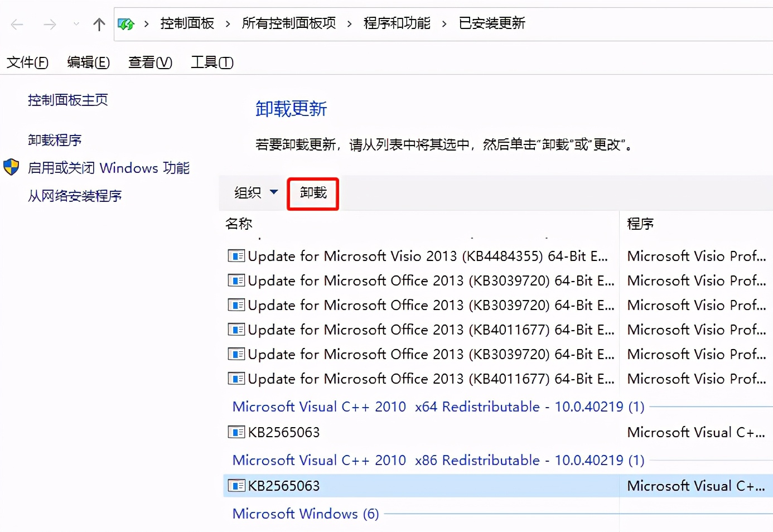Click the 卸载 button
Viewport: 773px width, 532px height.
point(312,192)
